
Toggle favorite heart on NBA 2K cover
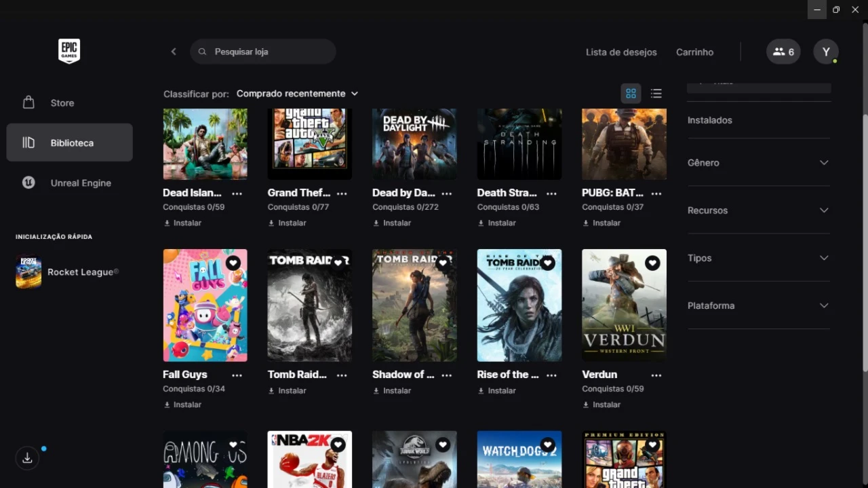coord(338,445)
